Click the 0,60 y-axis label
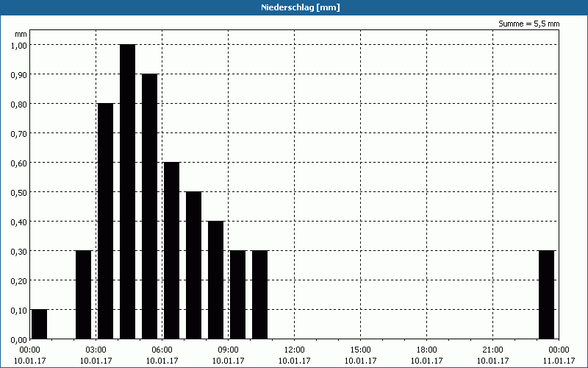Screen dimensions: 588x368 [19, 163]
